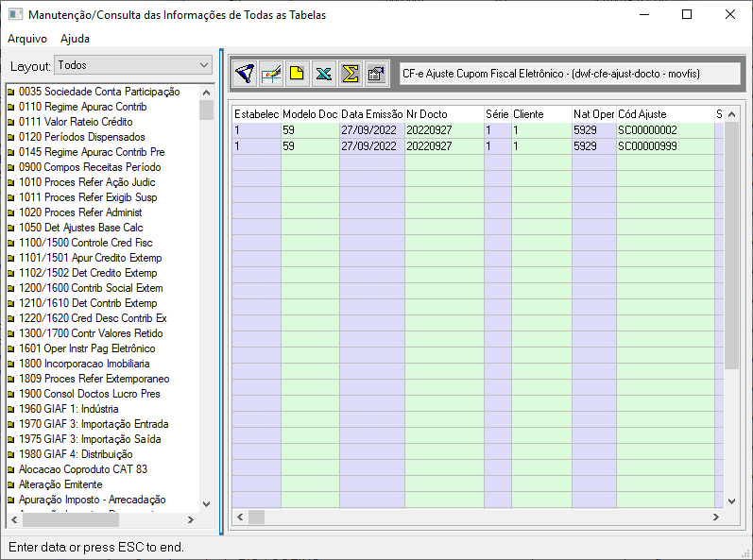
Task: Click cell with code SC00000999
Action: 665,146
